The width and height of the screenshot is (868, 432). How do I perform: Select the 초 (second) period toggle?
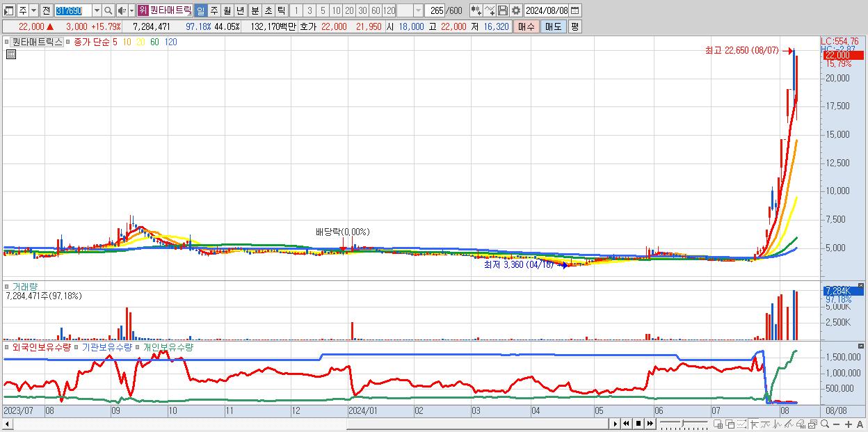point(268,10)
